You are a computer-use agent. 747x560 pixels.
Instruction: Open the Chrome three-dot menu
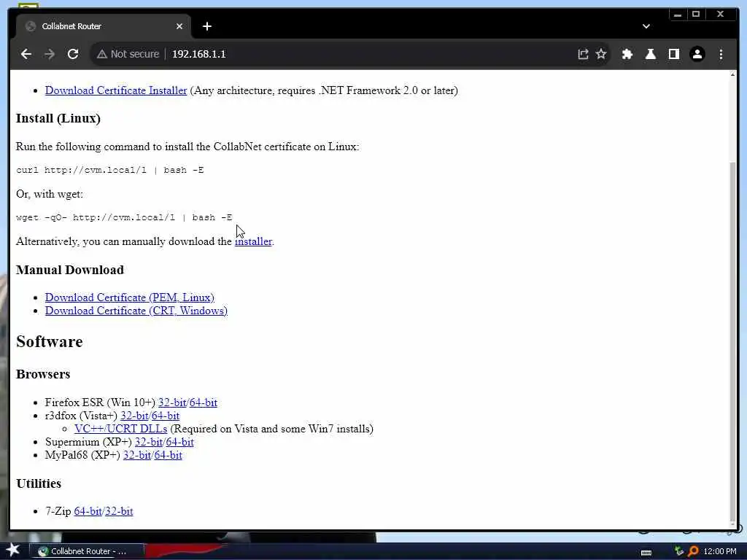point(721,54)
